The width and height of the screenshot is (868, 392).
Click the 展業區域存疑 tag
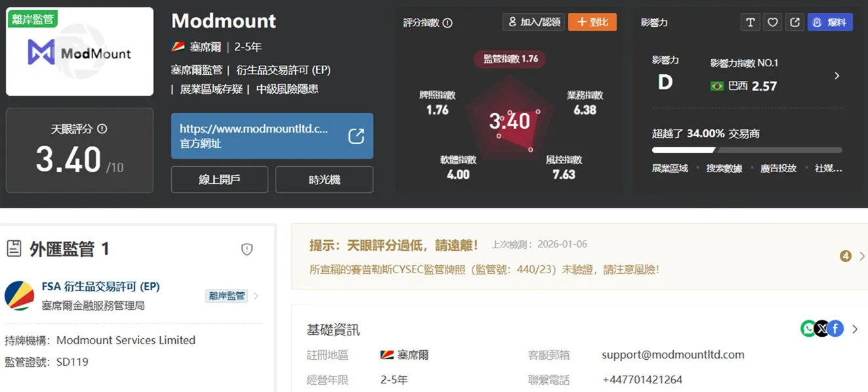click(211, 89)
